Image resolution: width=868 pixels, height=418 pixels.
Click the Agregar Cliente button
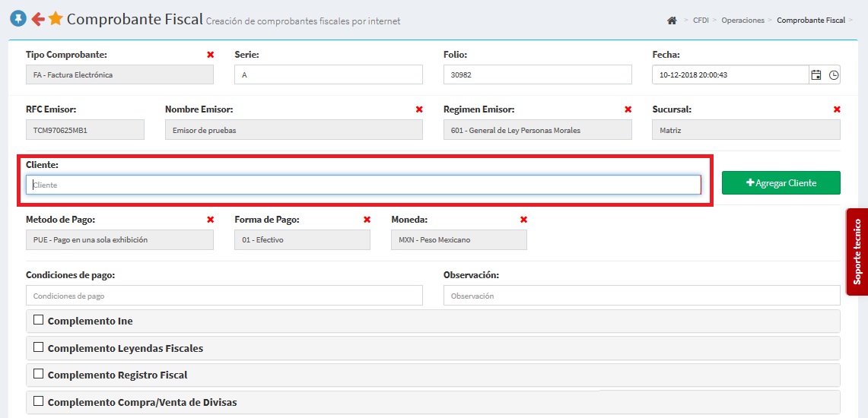781,183
